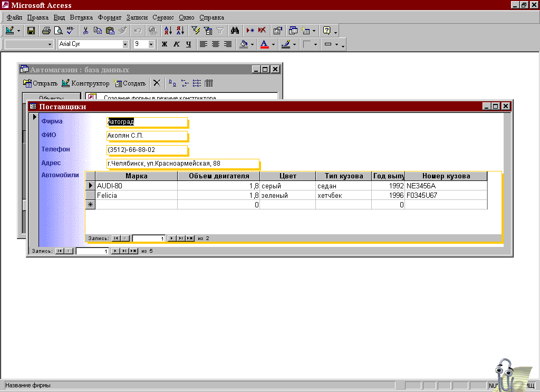Image resolution: width=540 pixels, height=392 pixels.
Task: Open the Вид menu
Action: click(x=59, y=17)
